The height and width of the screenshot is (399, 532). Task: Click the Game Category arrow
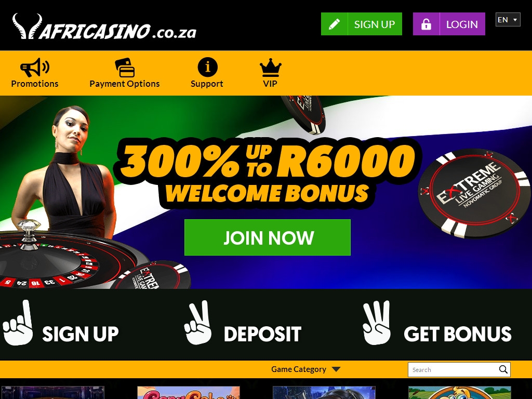(336, 369)
